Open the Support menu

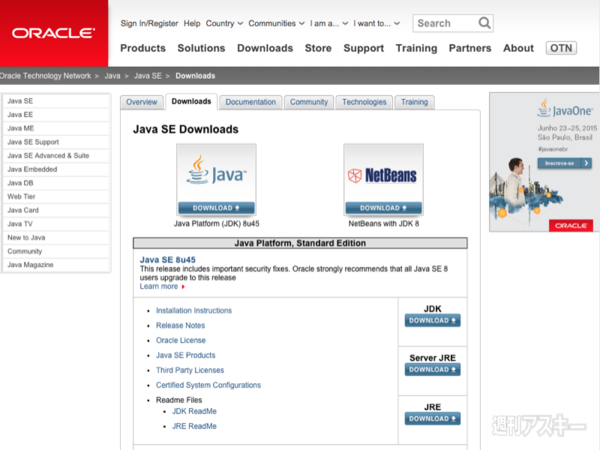364,48
